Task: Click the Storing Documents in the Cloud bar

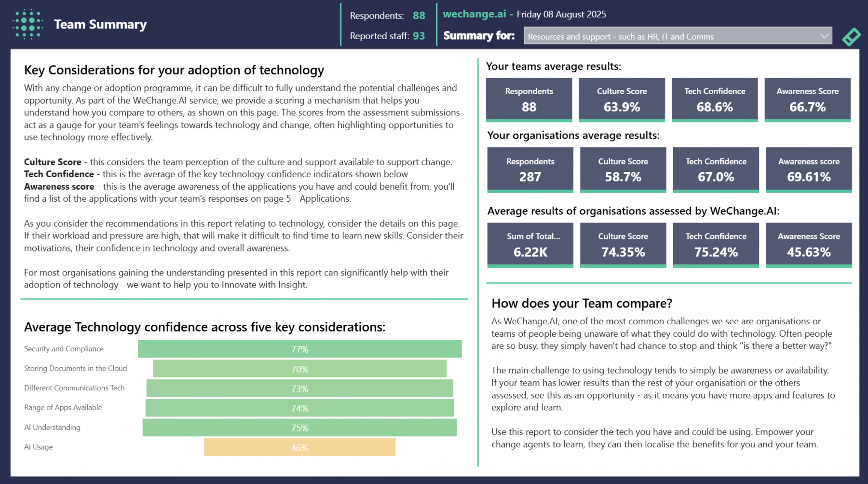Action: 299,369
